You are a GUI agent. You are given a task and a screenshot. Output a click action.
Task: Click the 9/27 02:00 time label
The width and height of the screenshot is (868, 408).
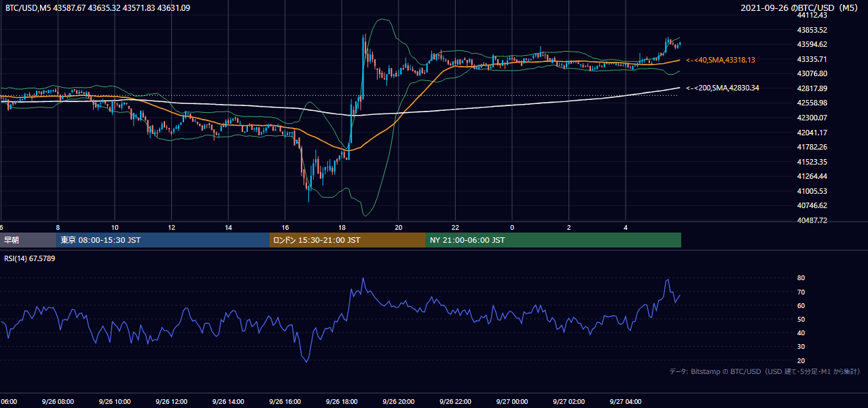click(x=569, y=402)
